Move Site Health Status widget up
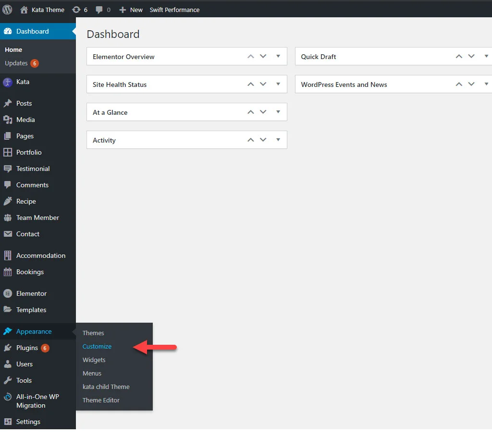This screenshot has height=448, width=492. point(250,84)
